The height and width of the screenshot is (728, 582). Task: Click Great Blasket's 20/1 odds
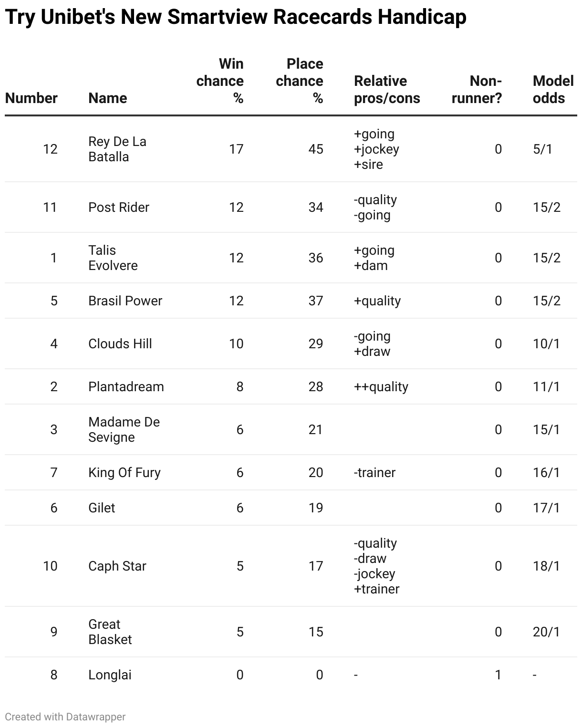point(547,632)
